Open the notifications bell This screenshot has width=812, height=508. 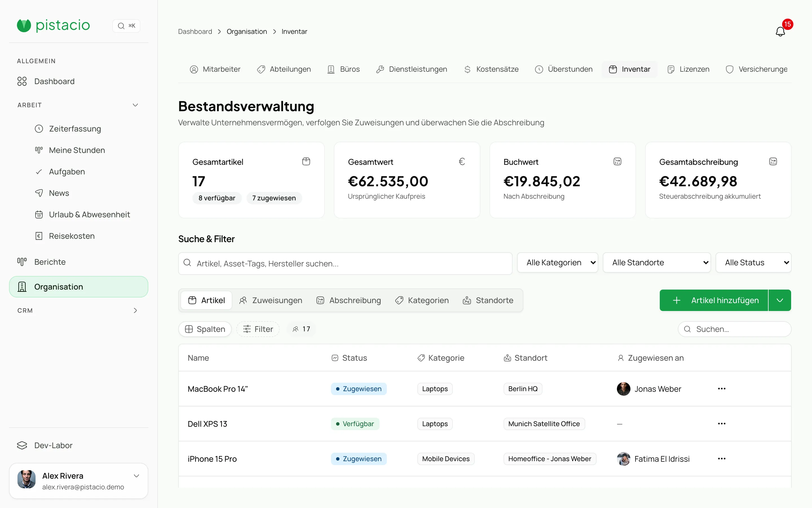[x=780, y=32]
